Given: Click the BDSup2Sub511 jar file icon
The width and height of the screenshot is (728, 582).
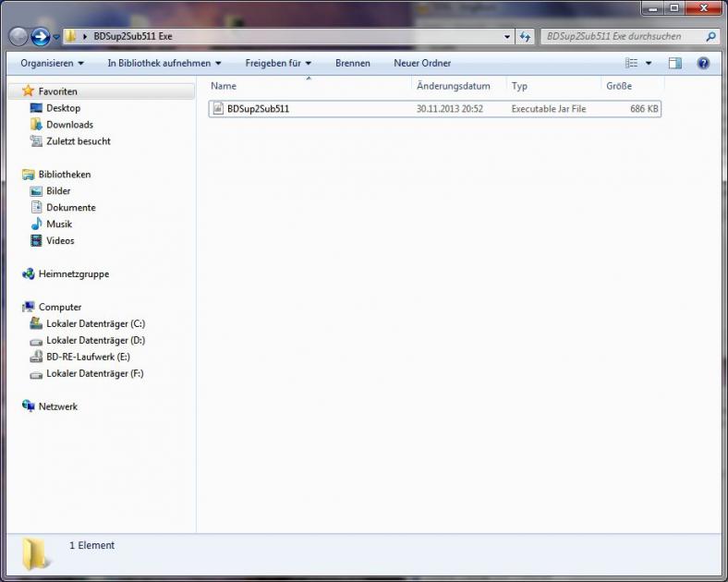Looking at the screenshot, I should tap(218, 109).
